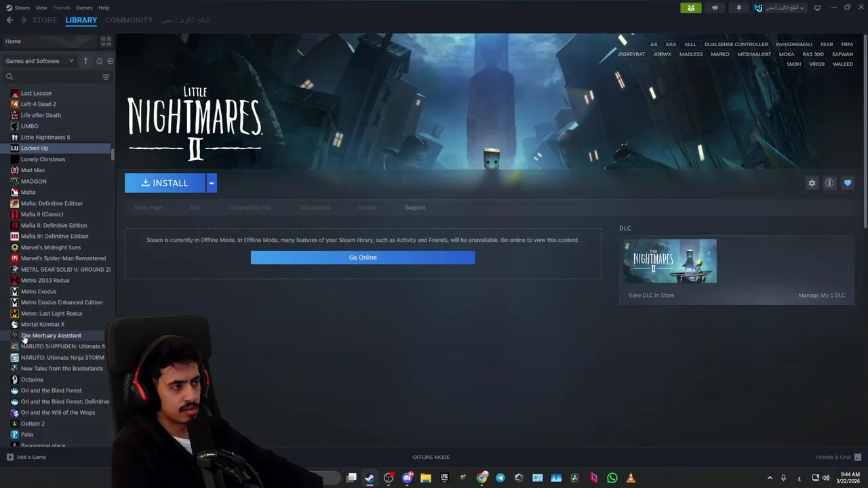The width and height of the screenshot is (868, 488).
Task: Open Discord from the taskbar
Action: (407, 478)
